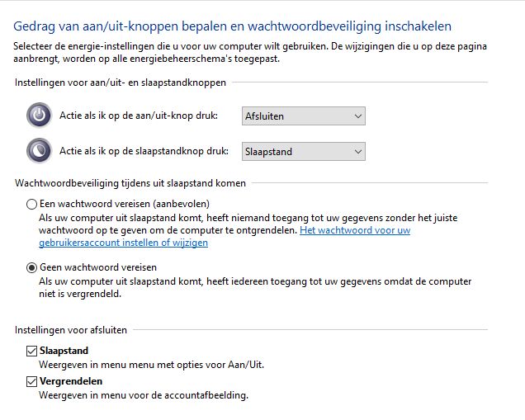The height and width of the screenshot is (420, 525).
Task: Click the 'Wachtwoordbeveiliging tijdens uit slaapstand komen' heading
Action: tap(130, 182)
